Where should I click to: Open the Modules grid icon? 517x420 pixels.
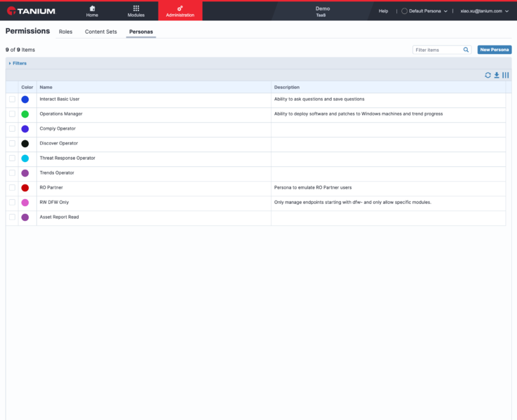tap(136, 8)
